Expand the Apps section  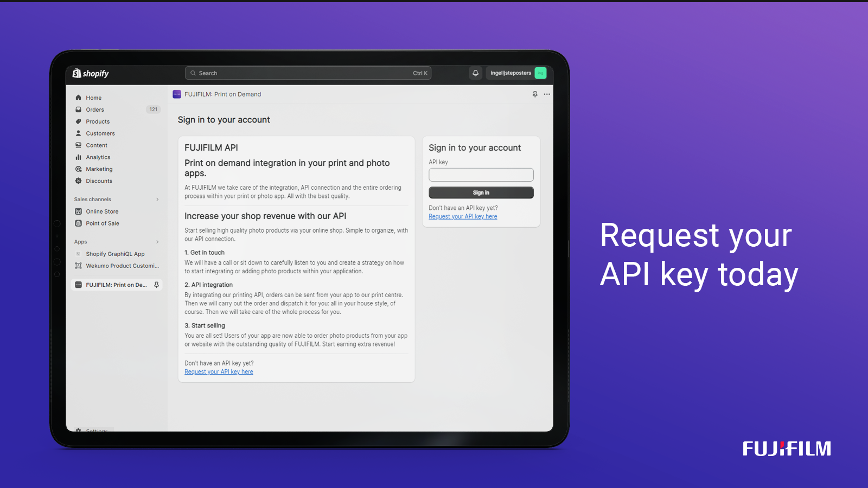coord(157,242)
